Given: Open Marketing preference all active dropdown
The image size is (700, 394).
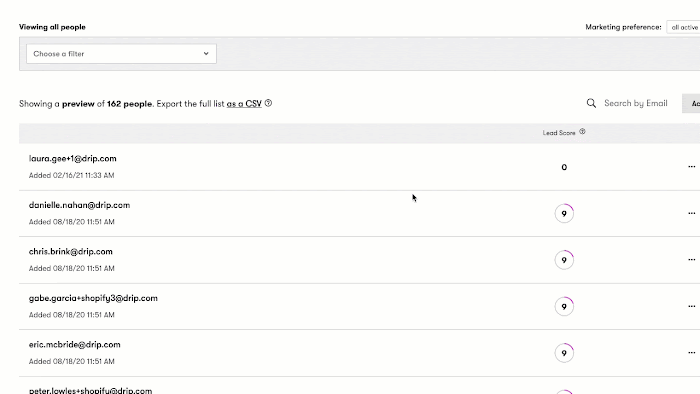Looking at the screenshot, I should (x=683, y=27).
